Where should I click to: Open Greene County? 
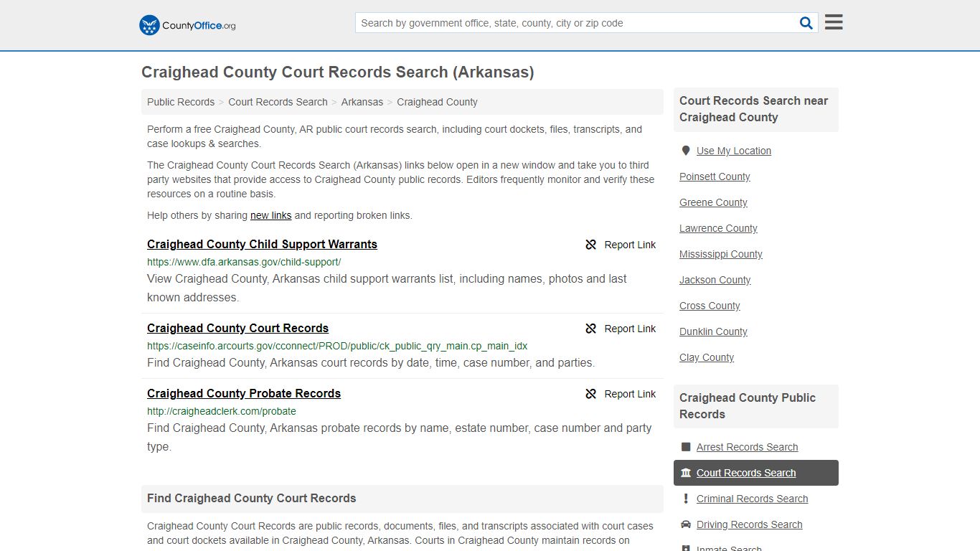pos(713,202)
